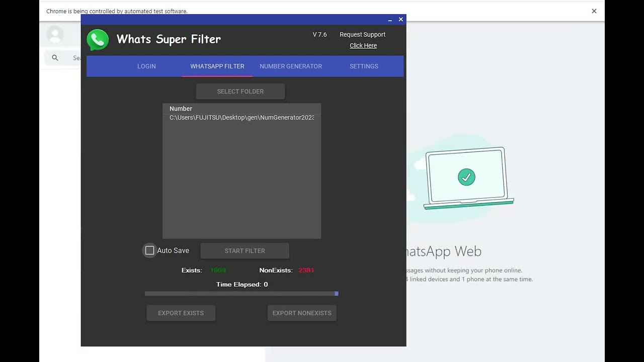
Task: Click the profile avatar in WhatsApp Web
Action: coord(55,35)
